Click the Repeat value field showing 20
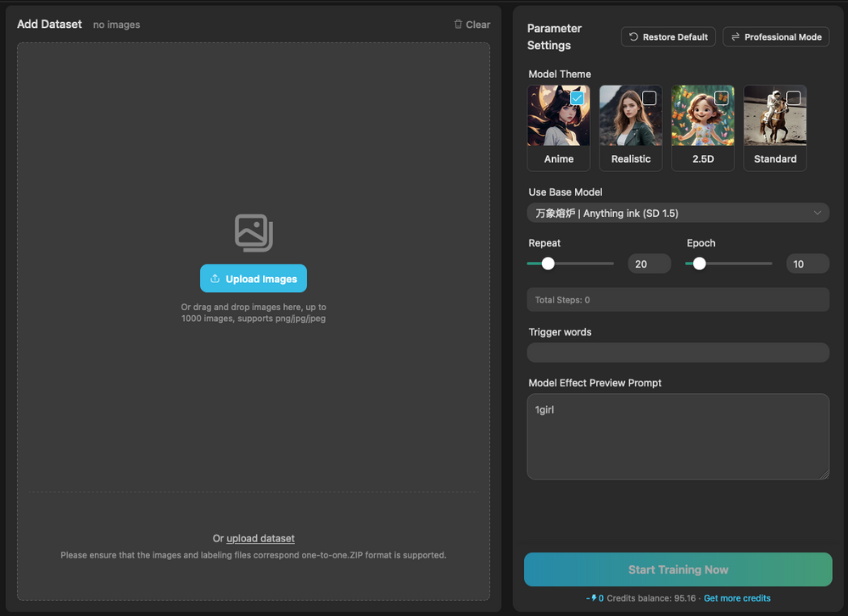The image size is (848, 616). point(649,264)
